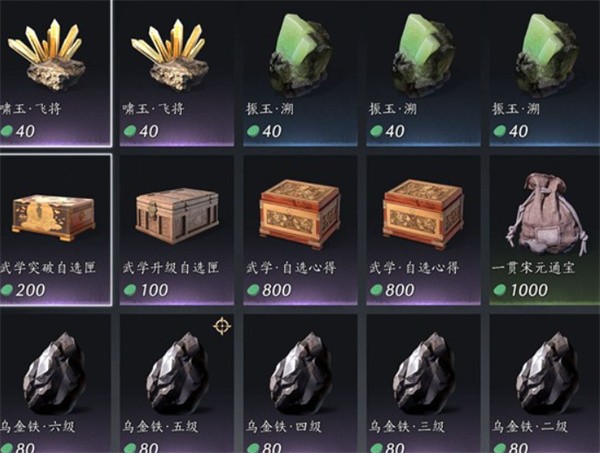Select the 武学突破自选匣 chest item
This screenshot has width=600, height=453.
[55, 230]
